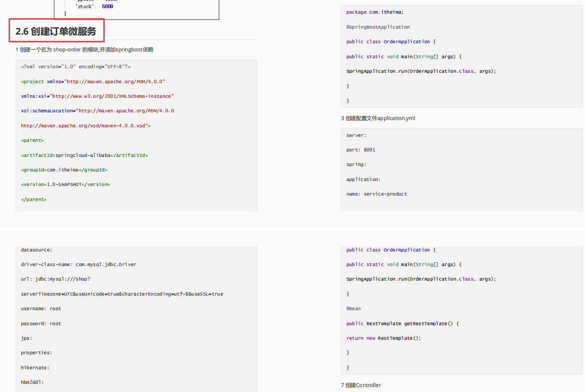Select the serverTimezone=UTC parameters line
This screenshot has width=585, height=392.
click(x=122, y=294)
